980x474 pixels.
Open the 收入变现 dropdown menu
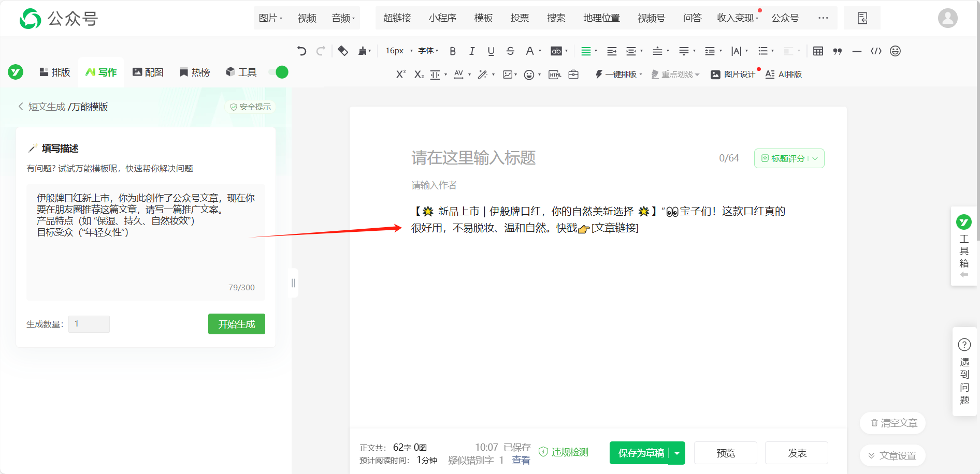click(738, 18)
